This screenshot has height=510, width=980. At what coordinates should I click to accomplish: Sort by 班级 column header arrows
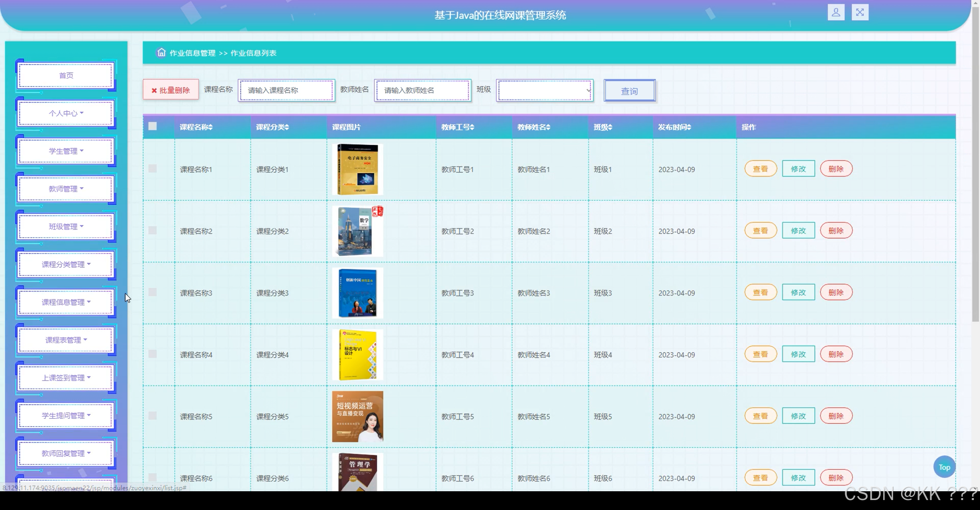coord(610,127)
